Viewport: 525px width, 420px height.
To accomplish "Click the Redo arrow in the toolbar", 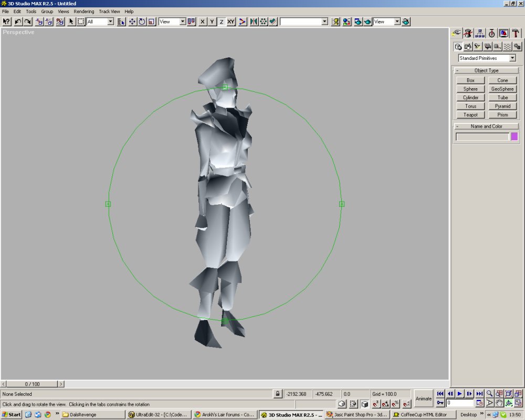I will pos(28,22).
